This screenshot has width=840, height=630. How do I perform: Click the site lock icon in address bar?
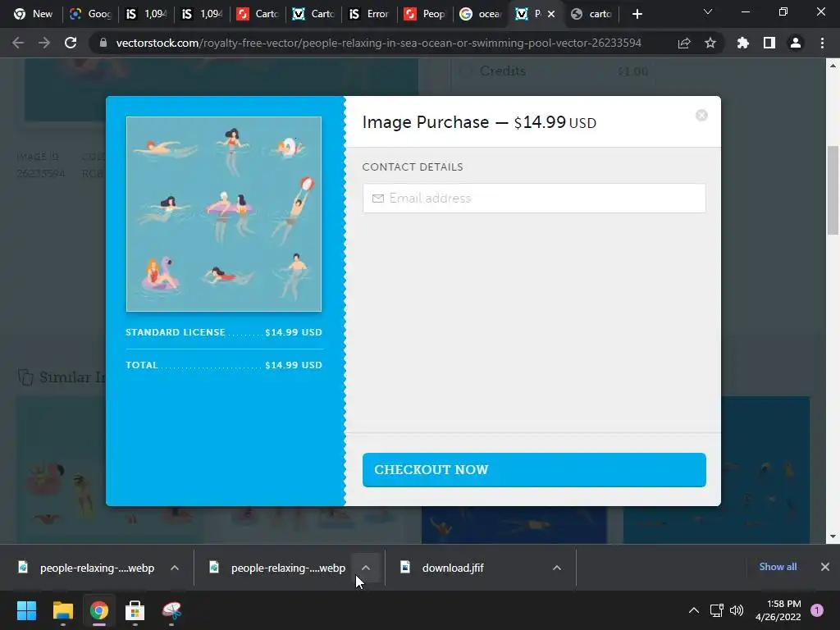point(103,43)
